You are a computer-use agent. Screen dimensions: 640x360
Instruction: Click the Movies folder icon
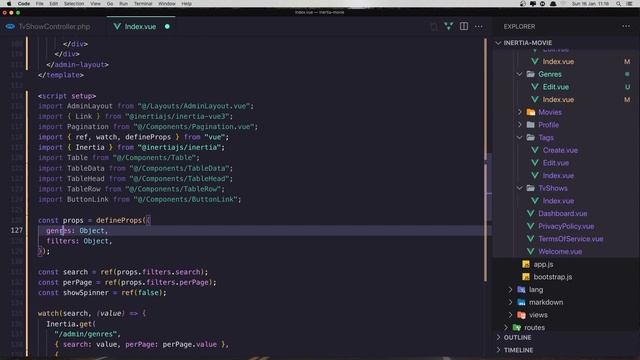[x=531, y=112]
